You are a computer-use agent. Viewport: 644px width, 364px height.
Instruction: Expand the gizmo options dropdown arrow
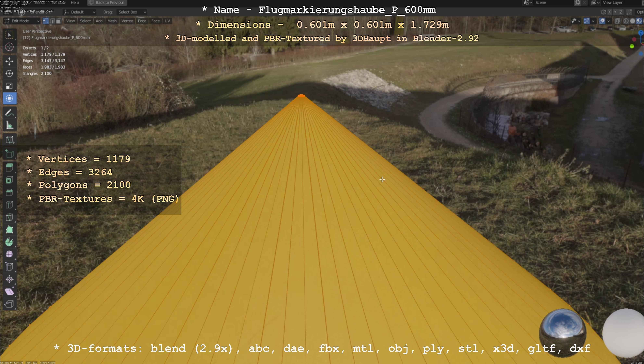[x=593, y=21]
